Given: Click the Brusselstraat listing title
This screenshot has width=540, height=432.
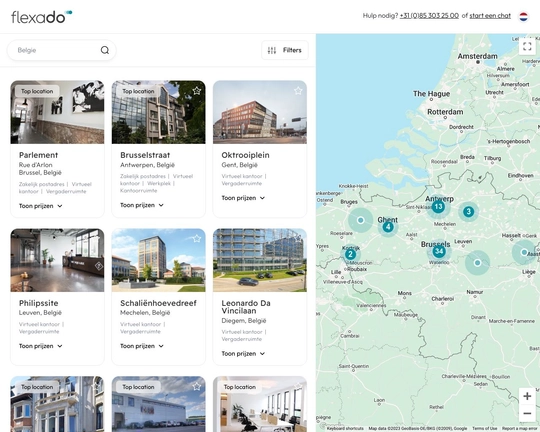Looking at the screenshot, I should tap(145, 155).
